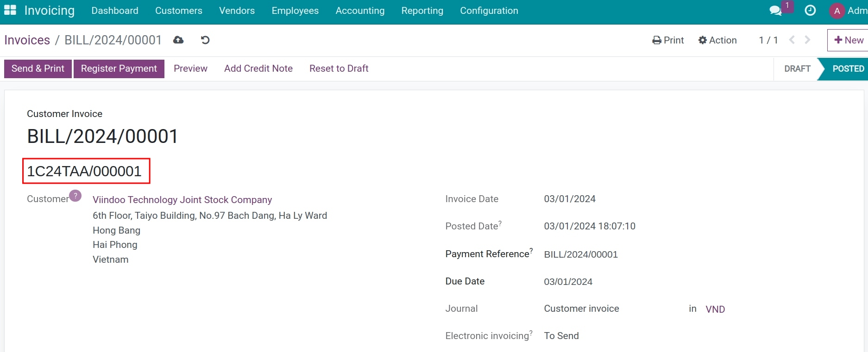The image size is (868, 352).
Task: Click the Admin user avatar
Action: click(837, 11)
